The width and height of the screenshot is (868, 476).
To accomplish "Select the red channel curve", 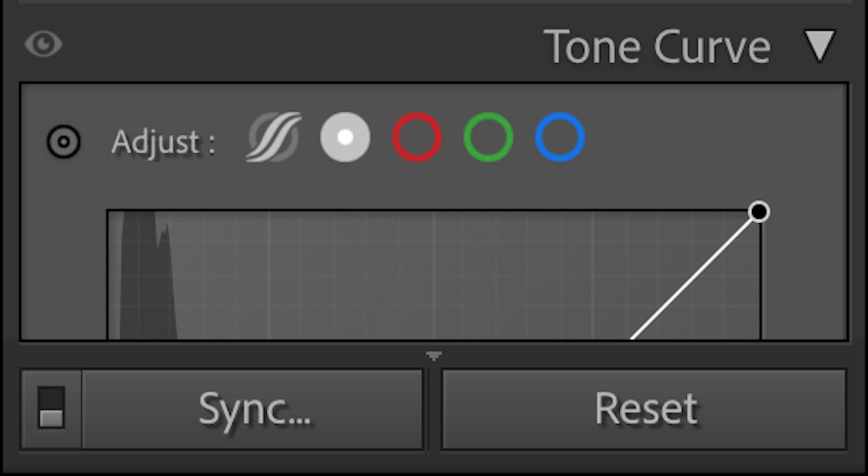I will 417,138.
